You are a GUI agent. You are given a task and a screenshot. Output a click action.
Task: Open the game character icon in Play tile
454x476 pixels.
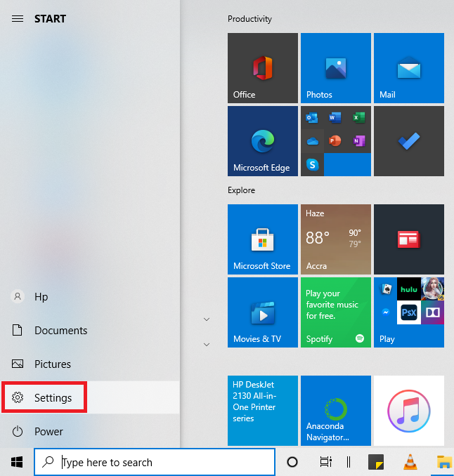click(432, 289)
